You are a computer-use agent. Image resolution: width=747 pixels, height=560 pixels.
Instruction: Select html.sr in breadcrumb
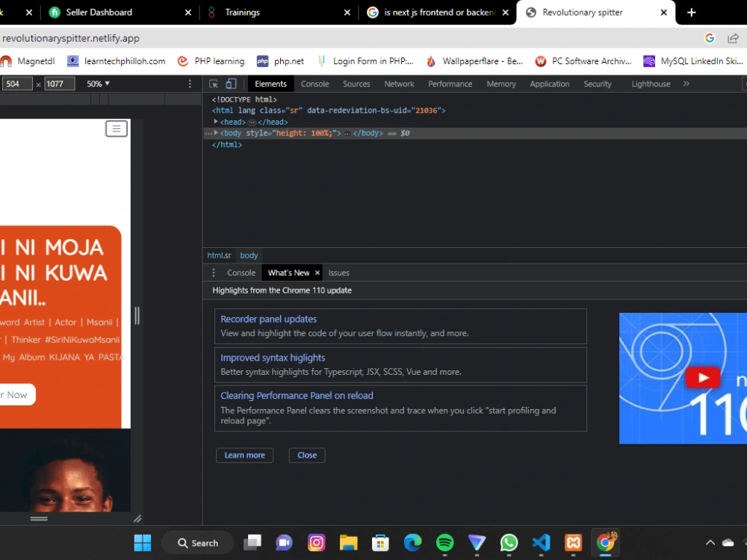pyautogui.click(x=219, y=255)
